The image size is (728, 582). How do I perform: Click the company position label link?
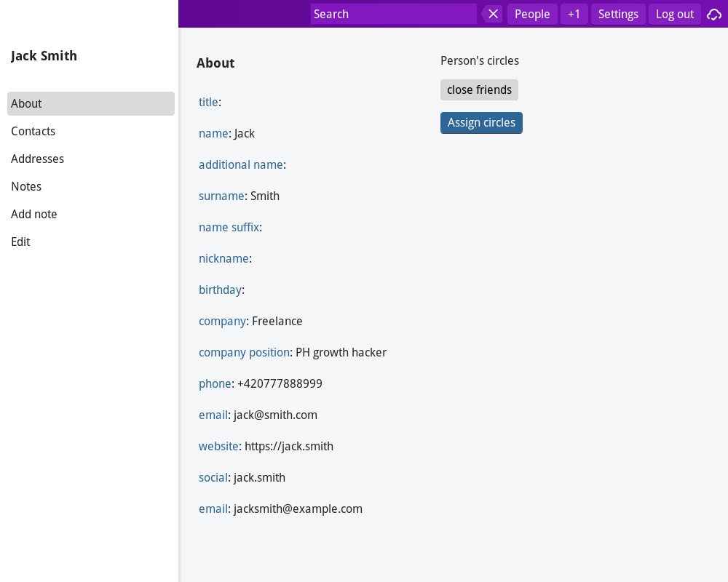pyautogui.click(x=244, y=352)
